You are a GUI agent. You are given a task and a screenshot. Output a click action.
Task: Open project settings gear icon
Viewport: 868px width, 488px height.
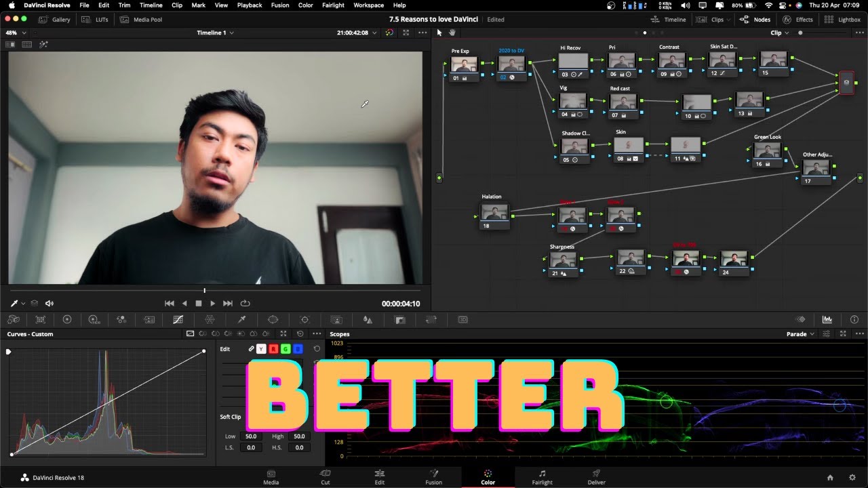(852, 477)
